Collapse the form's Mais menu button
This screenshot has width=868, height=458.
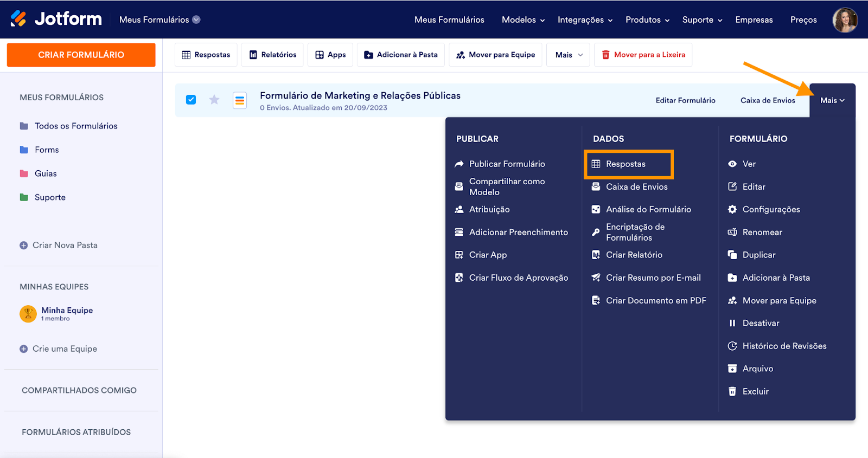click(x=832, y=100)
